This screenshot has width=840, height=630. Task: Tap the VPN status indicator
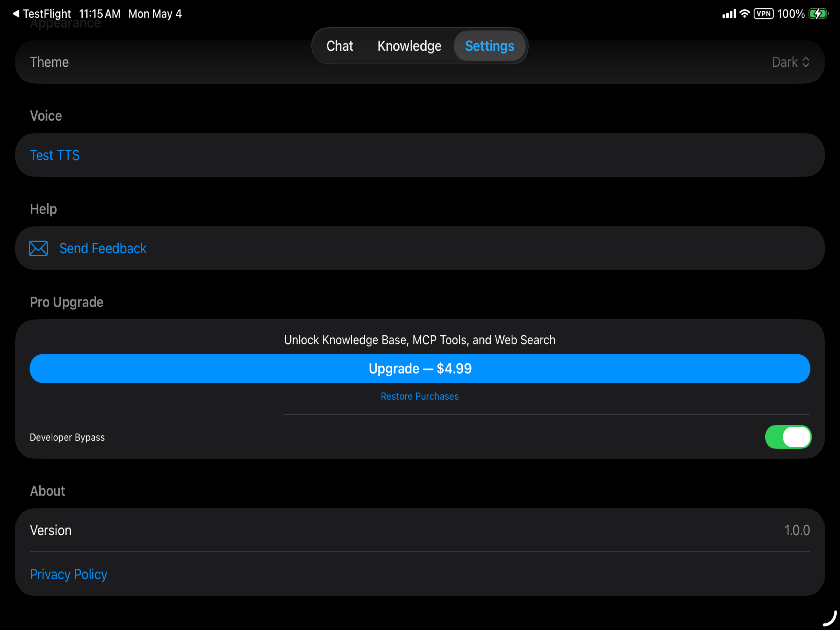(x=763, y=14)
